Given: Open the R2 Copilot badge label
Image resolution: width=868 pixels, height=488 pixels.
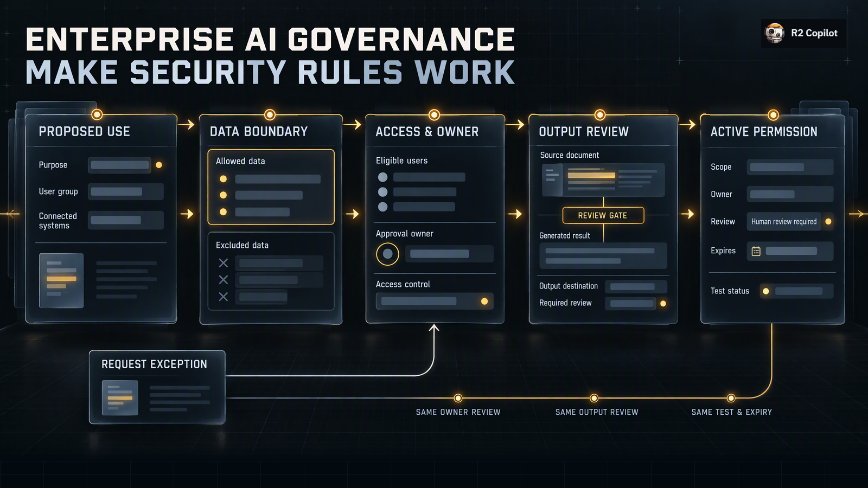Looking at the screenshot, I should click(x=814, y=33).
